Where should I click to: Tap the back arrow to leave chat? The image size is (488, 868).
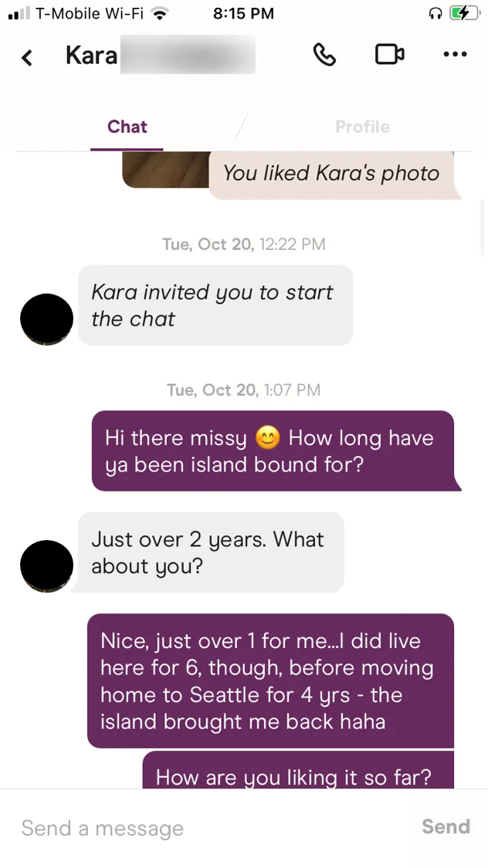27,57
